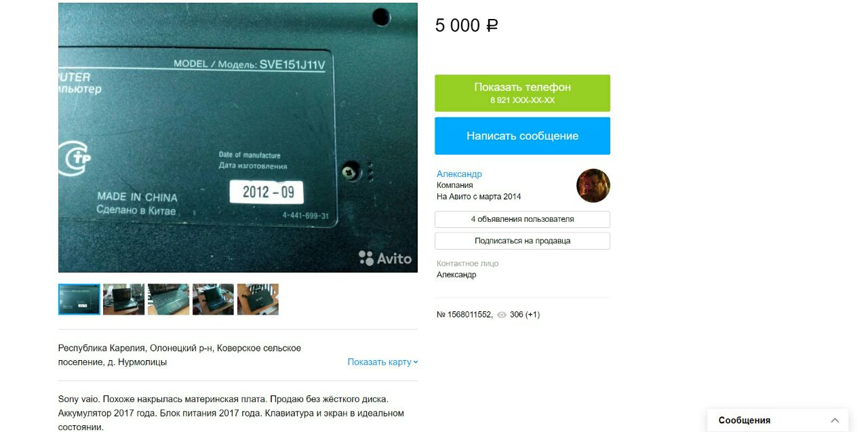This screenshot has height=432, width=868.
Task: Click the 5 000 ₽ price
Action: (467, 26)
